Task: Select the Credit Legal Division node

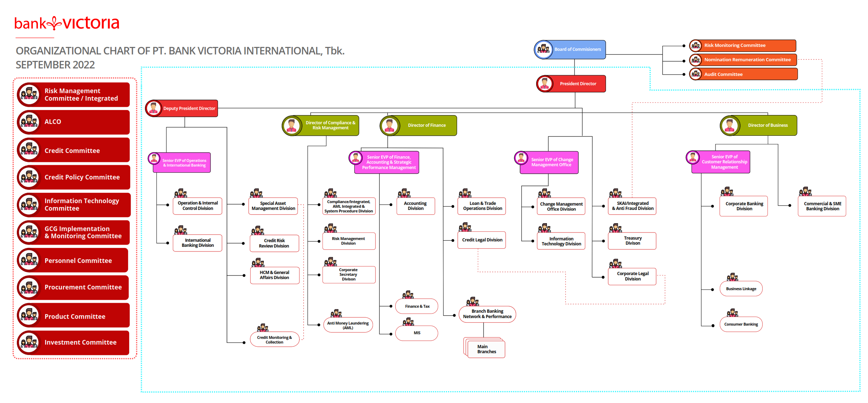Action: (x=482, y=240)
